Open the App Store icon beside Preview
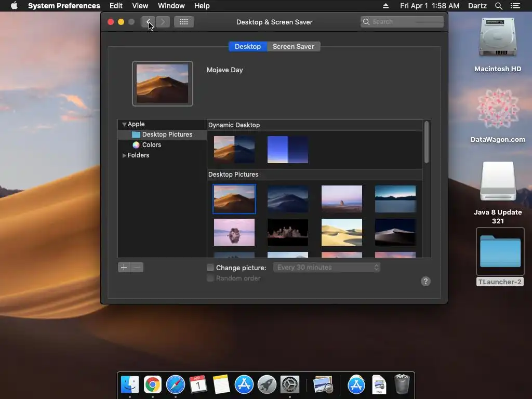The image size is (532, 399). 356,384
